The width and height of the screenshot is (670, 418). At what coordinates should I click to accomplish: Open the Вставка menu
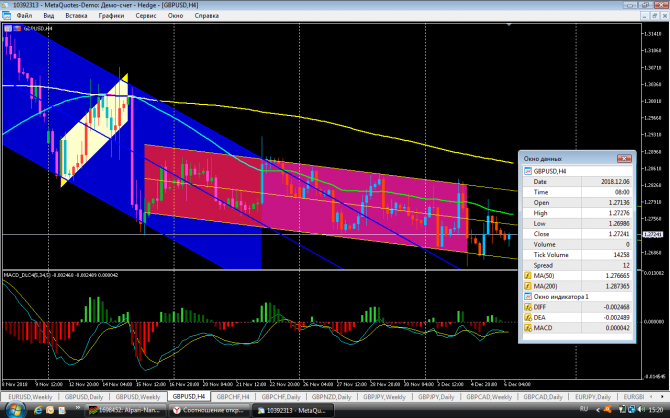(76, 15)
